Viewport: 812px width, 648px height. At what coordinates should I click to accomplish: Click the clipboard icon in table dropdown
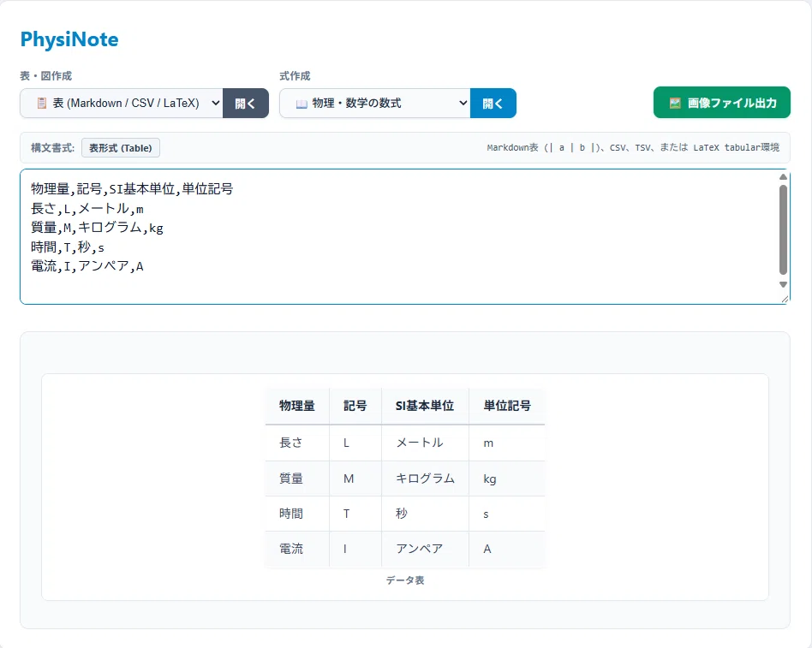(x=42, y=103)
